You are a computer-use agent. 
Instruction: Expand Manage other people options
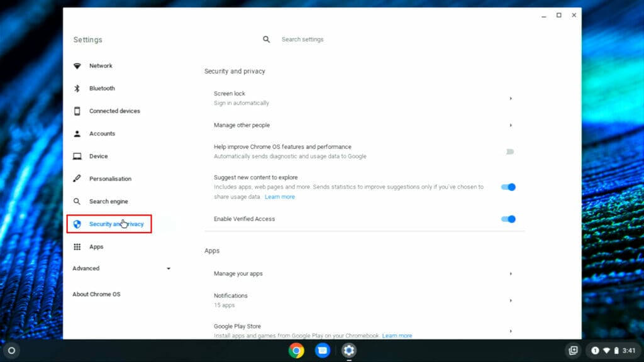coord(511,125)
